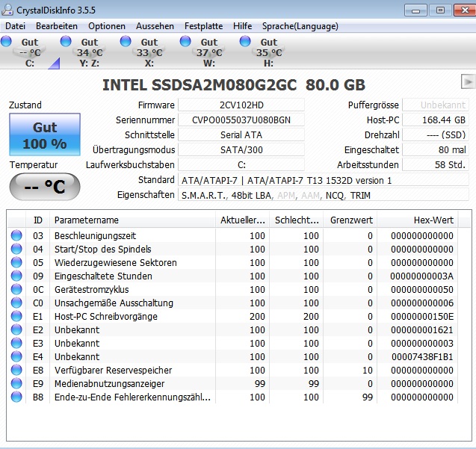Screen dimensions: 476x449
Task: Click the Schnittstelle field Serial ATA
Action: [241, 134]
